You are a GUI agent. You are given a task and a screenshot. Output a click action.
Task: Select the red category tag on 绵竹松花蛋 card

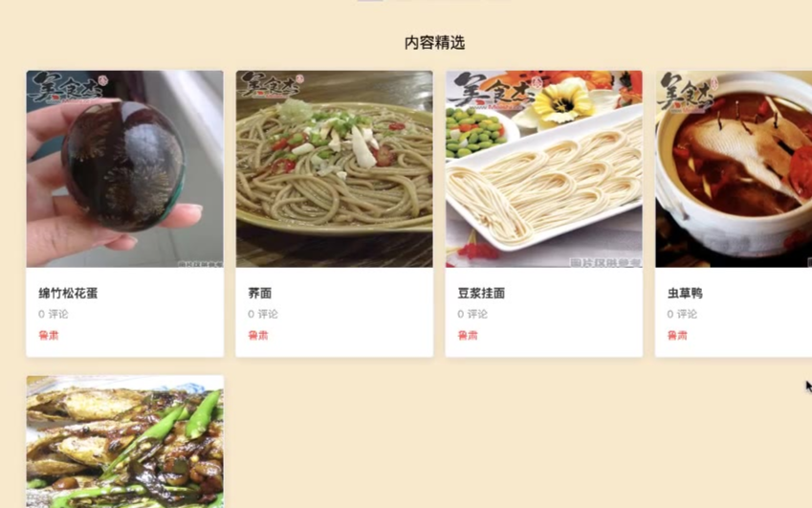tap(49, 336)
